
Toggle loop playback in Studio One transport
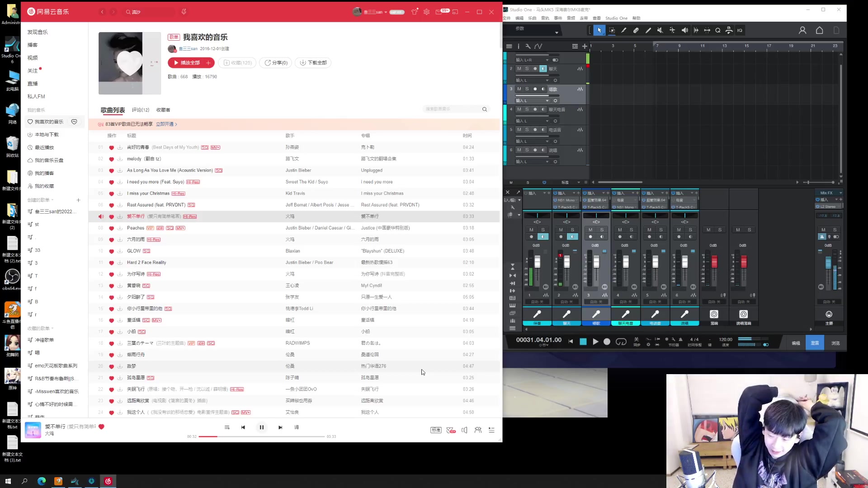(x=621, y=342)
